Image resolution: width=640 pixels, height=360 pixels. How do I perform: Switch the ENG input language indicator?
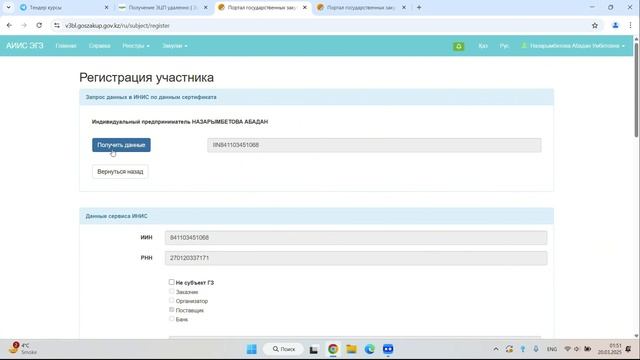[x=552, y=349]
